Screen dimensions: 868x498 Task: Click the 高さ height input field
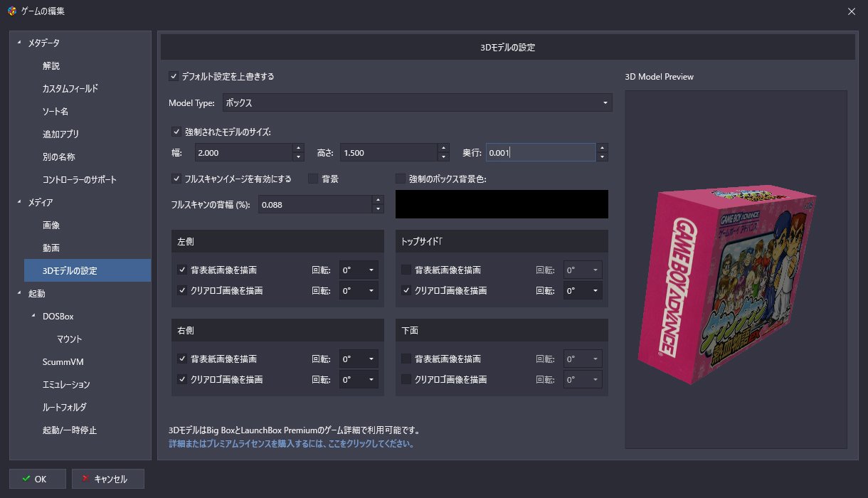(388, 152)
